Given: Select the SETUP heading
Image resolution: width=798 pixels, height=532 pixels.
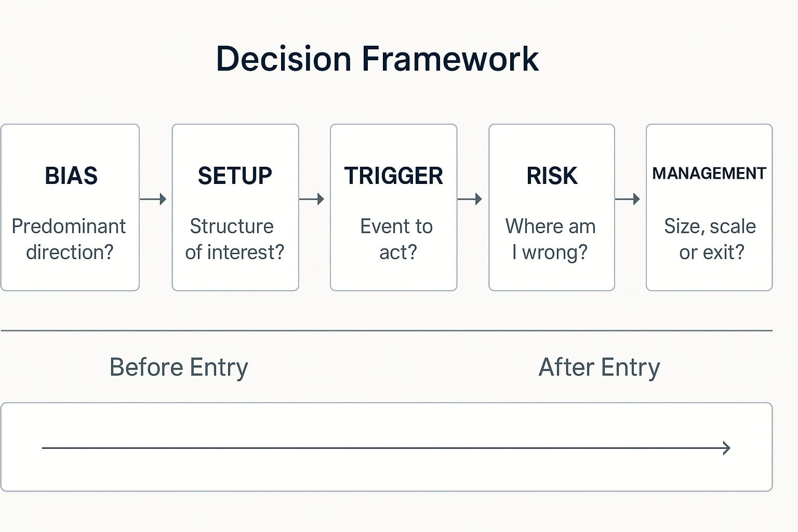Looking at the screenshot, I should tap(235, 176).
